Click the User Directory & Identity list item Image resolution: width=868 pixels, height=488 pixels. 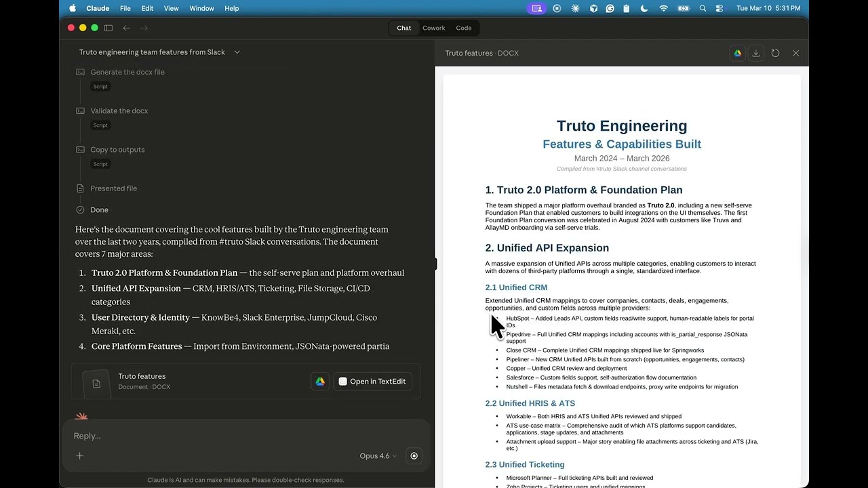pyautogui.click(x=234, y=324)
